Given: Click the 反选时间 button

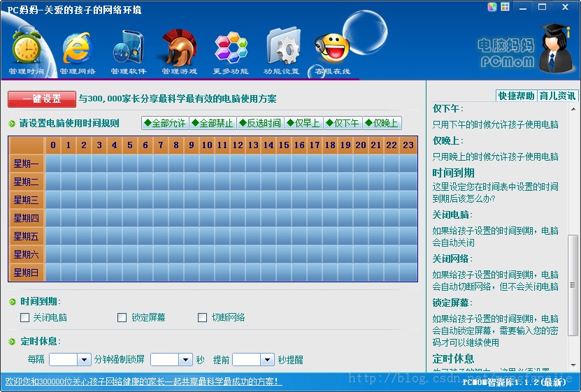Looking at the screenshot, I should coord(260,123).
